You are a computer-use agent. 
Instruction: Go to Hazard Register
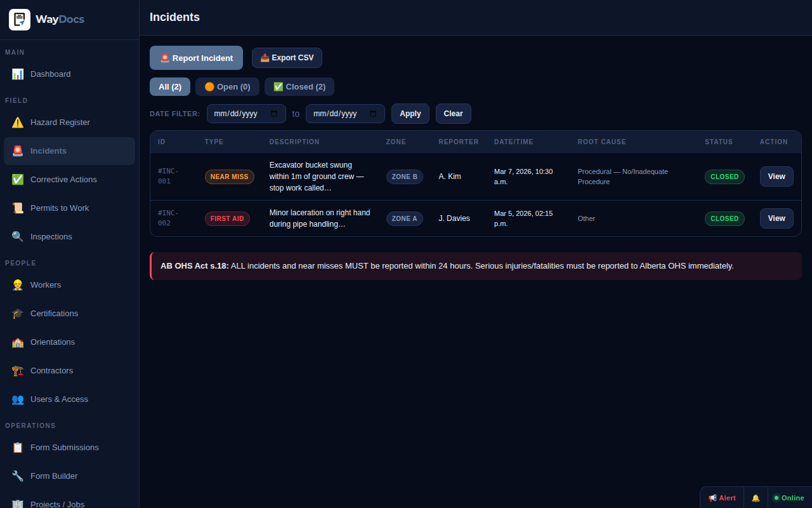pos(69,123)
